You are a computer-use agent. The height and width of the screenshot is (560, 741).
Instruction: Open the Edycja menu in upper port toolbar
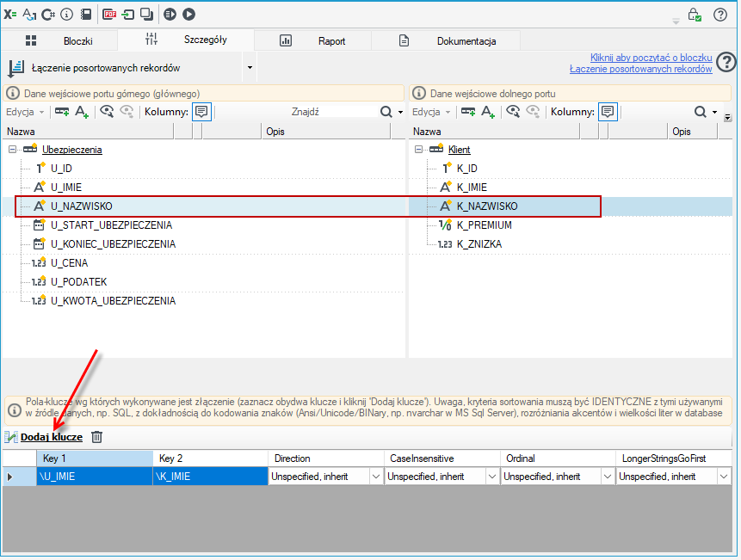[x=25, y=112]
